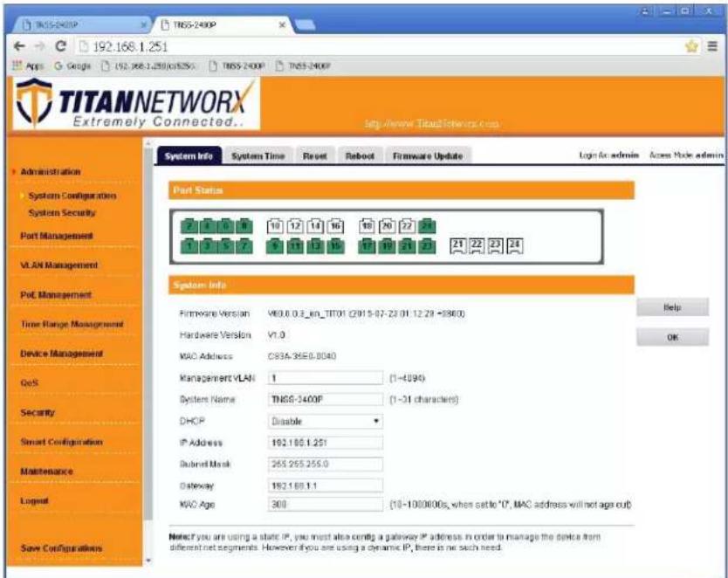Click green port 11 icon
Screen dimensions: 728x578
tap(295, 245)
